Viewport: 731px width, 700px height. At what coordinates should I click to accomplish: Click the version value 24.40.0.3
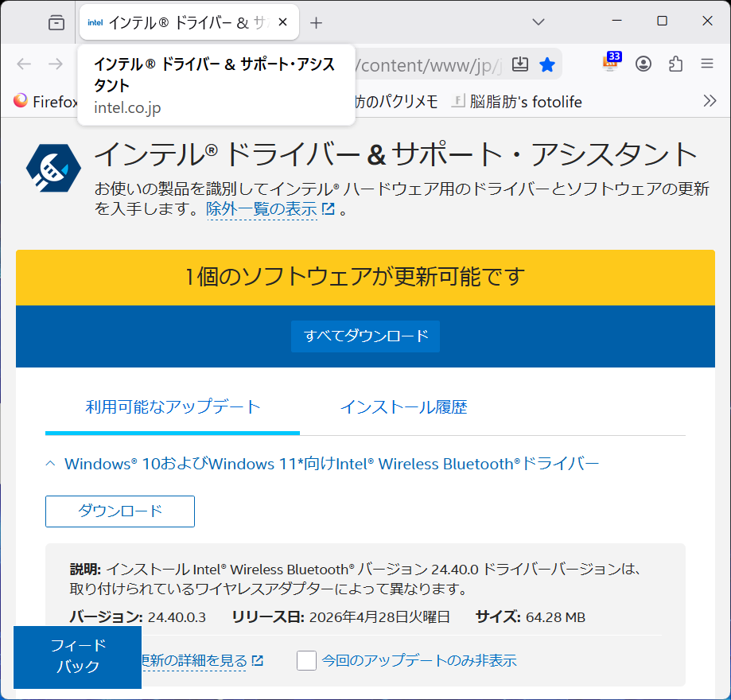(177, 617)
